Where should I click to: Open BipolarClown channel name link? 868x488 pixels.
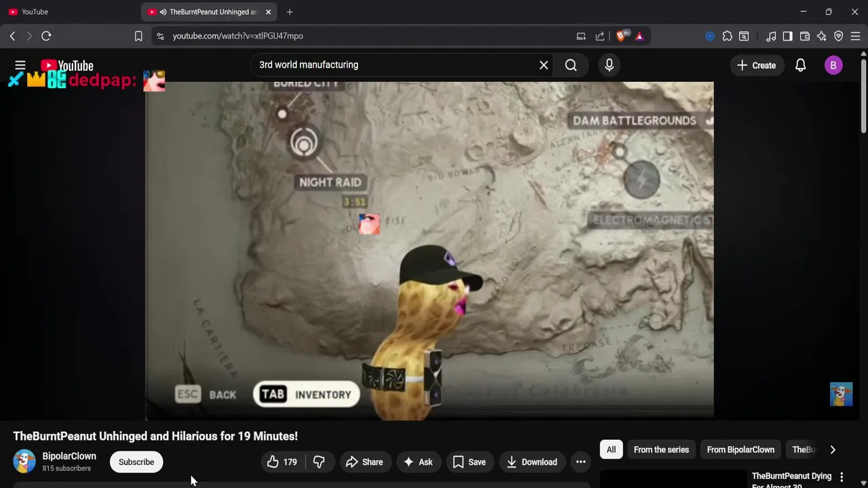(69, 456)
